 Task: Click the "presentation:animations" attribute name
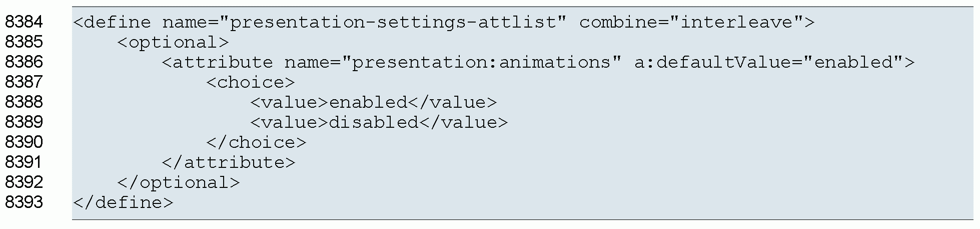(481, 63)
